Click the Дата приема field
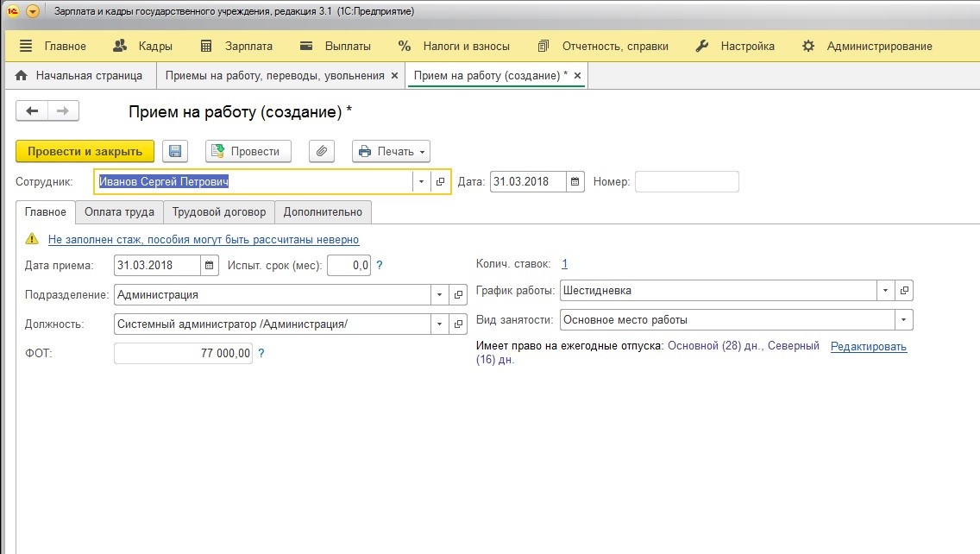The image size is (980, 554). (x=158, y=265)
